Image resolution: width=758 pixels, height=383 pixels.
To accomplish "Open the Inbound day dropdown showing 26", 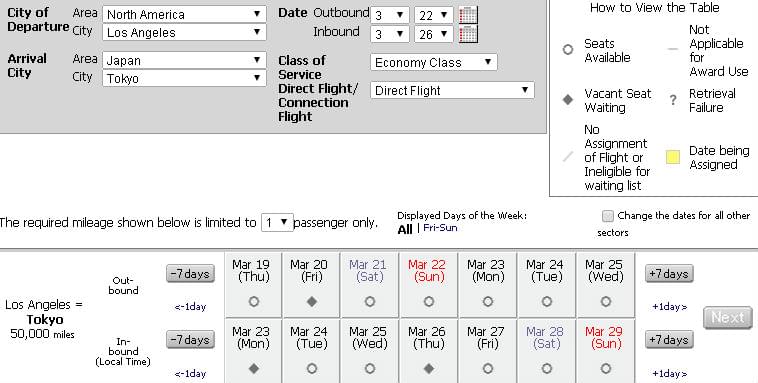I will 434,34.
